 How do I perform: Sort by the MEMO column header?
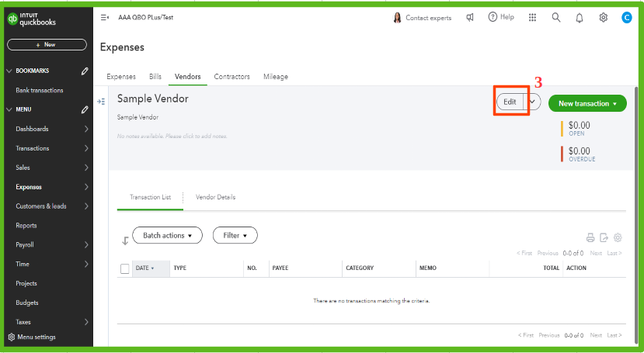(428, 268)
